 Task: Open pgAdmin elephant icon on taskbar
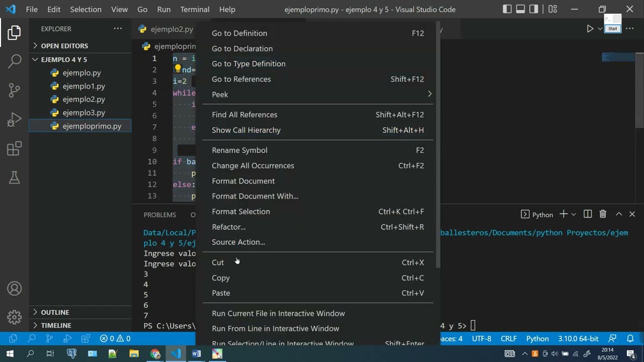coord(71,354)
